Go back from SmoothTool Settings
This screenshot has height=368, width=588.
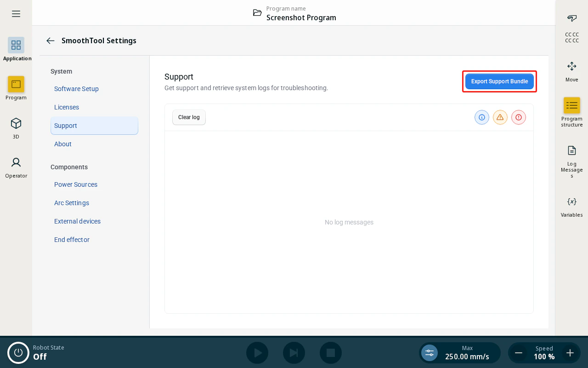pyautogui.click(x=51, y=40)
